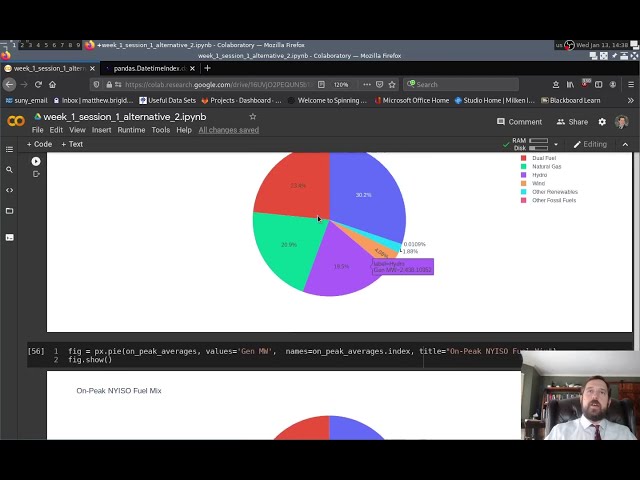
Task: Toggle Other Renewables in the legend
Action: 549,192
